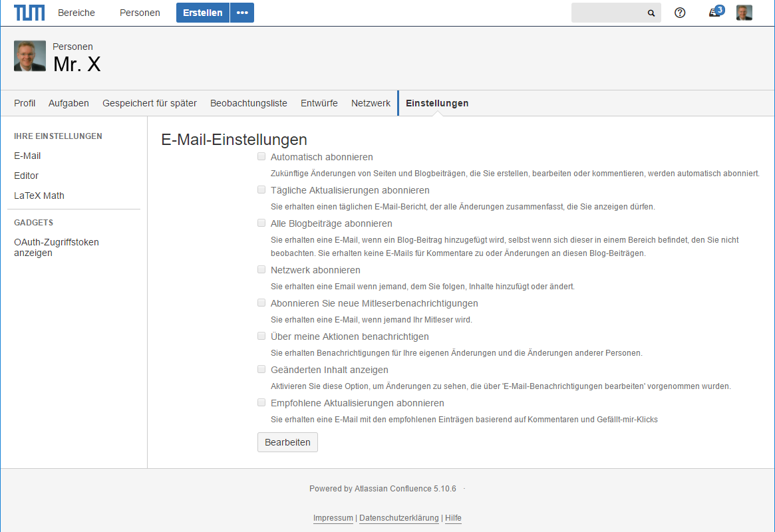Click the search magnifier icon

651,13
